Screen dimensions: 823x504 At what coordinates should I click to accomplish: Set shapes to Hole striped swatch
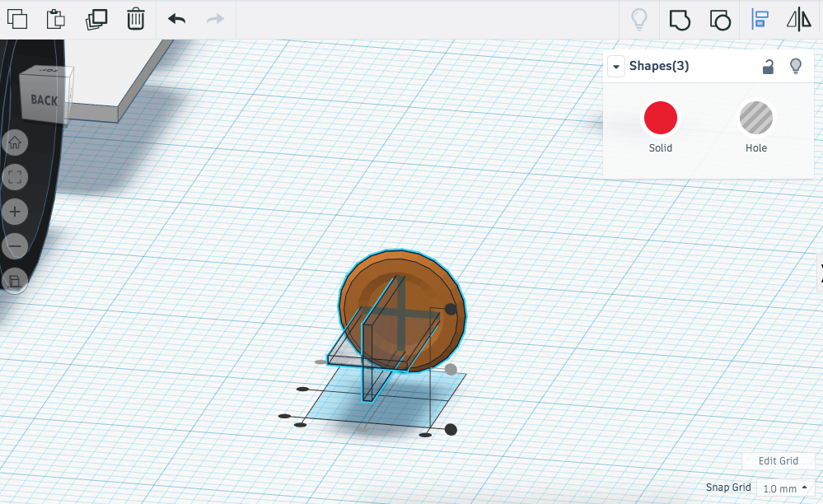[755, 118]
